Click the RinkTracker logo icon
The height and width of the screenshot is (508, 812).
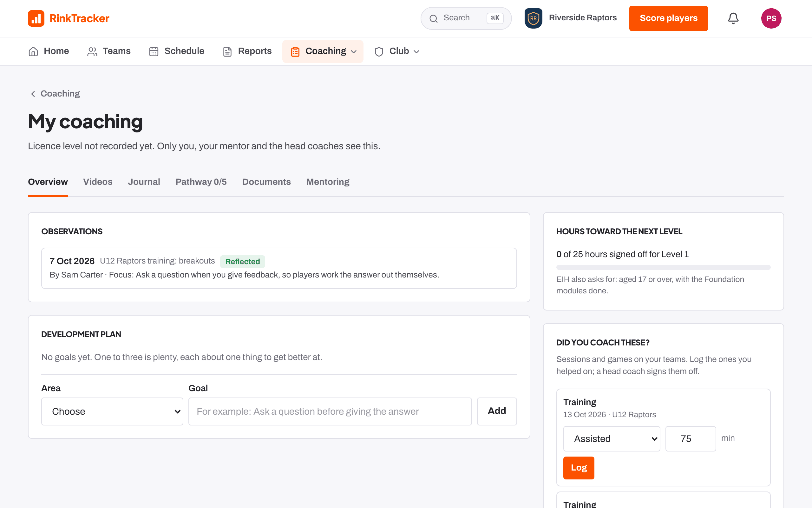click(x=36, y=18)
